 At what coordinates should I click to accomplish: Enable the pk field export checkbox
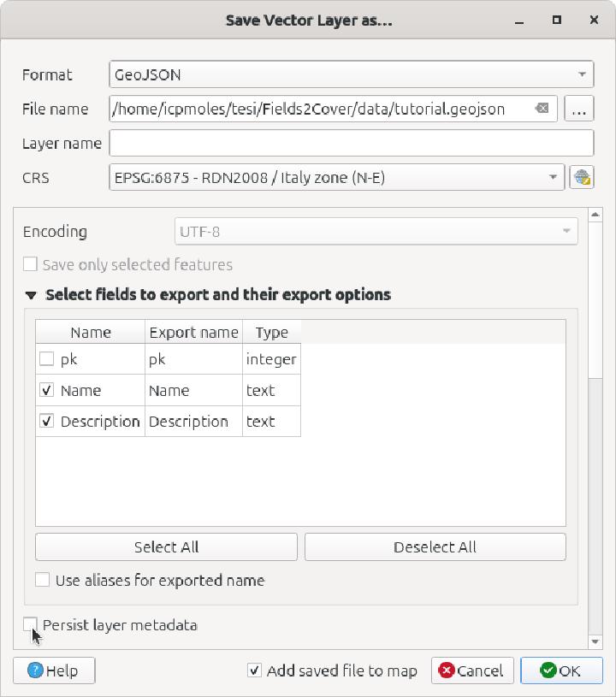(47, 359)
